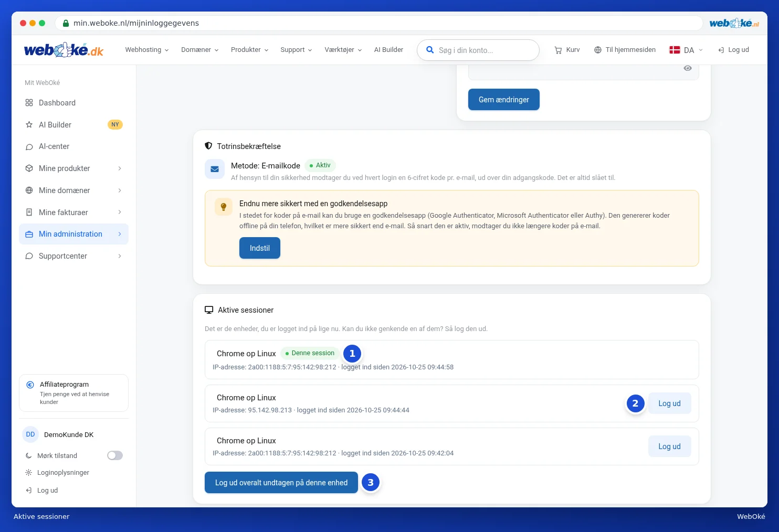Open the Produkter dropdown menu
This screenshot has height=532, width=779.
(250, 50)
